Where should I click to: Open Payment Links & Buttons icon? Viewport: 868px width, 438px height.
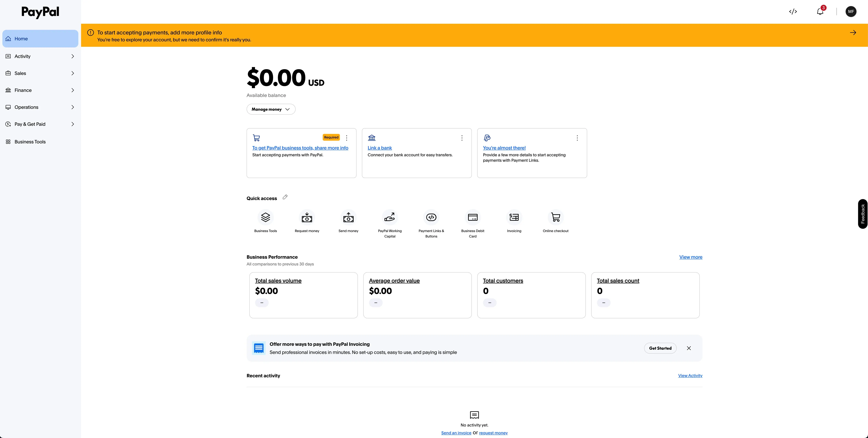(431, 217)
